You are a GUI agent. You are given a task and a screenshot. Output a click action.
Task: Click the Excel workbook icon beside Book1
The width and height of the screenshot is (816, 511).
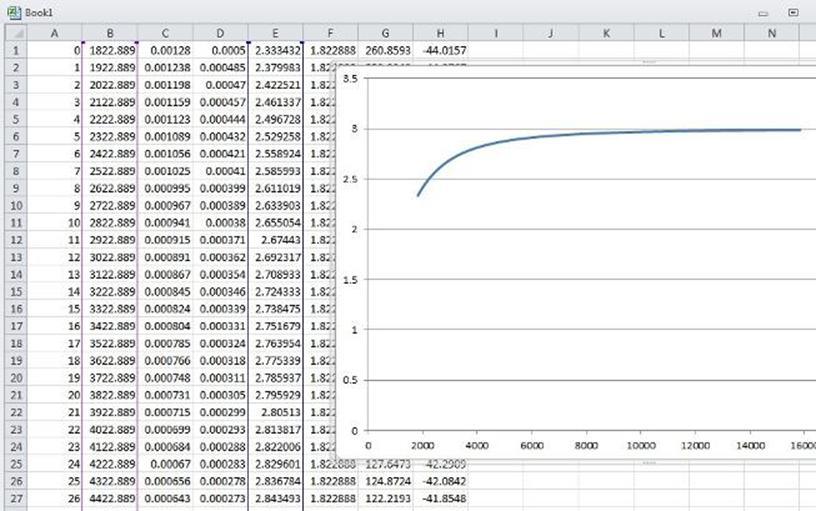(x=12, y=13)
